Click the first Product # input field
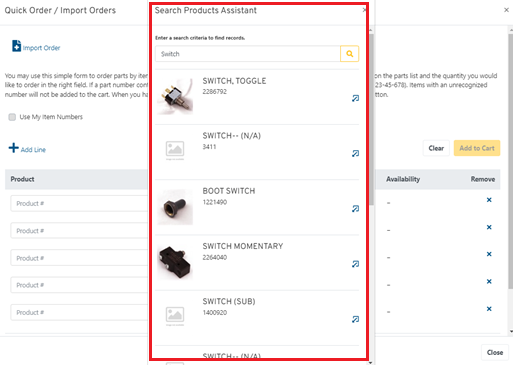Screen dimensions: 514x365 pyautogui.click(x=79, y=203)
